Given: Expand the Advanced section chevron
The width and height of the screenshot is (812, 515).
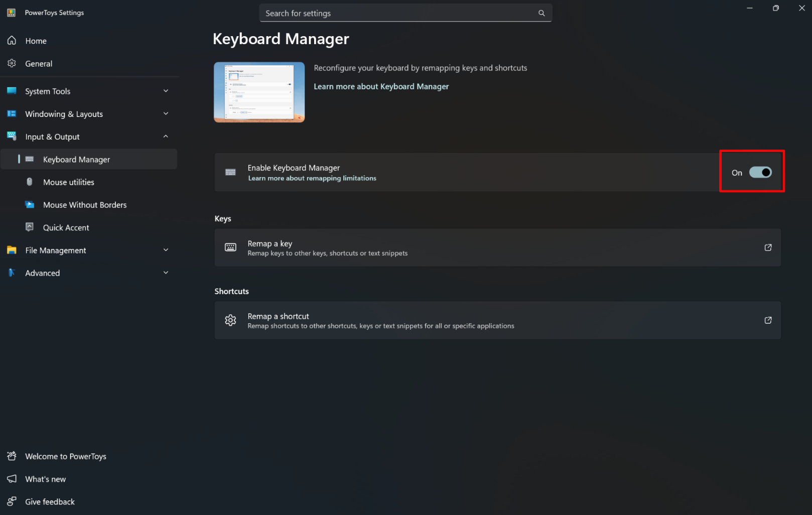Looking at the screenshot, I should [x=166, y=273].
